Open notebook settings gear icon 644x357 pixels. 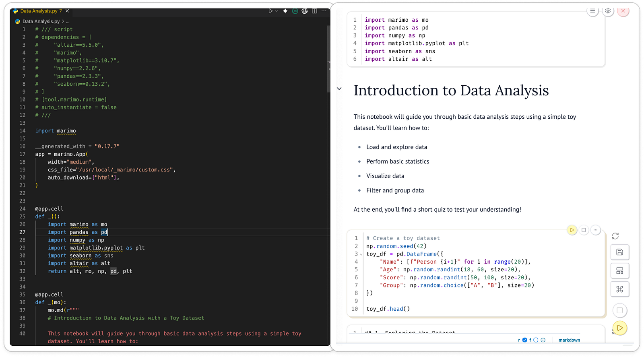tap(608, 11)
